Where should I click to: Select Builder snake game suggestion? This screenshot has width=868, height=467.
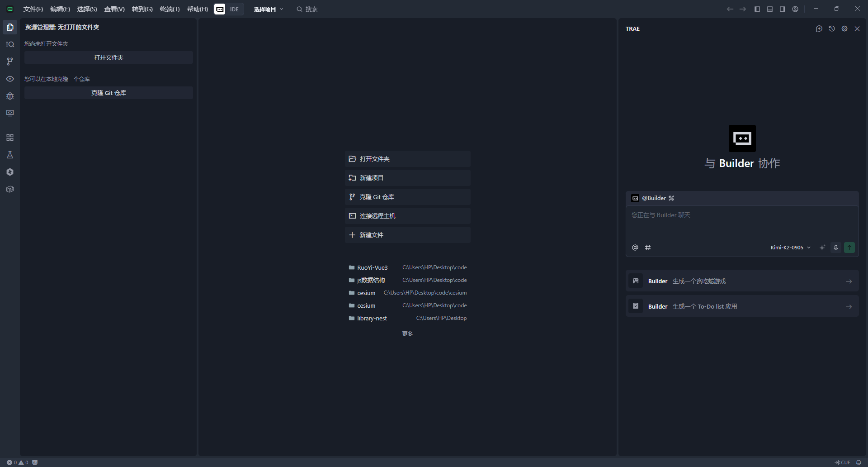742,281
